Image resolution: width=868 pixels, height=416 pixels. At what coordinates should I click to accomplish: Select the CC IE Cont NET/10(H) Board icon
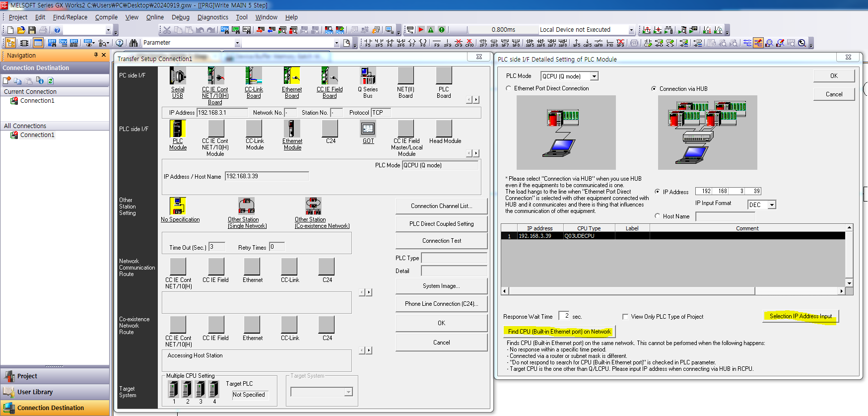click(x=215, y=76)
